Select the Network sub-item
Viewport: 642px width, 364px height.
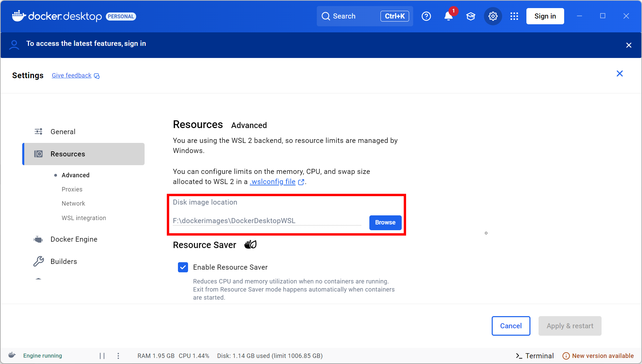click(x=73, y=204)
